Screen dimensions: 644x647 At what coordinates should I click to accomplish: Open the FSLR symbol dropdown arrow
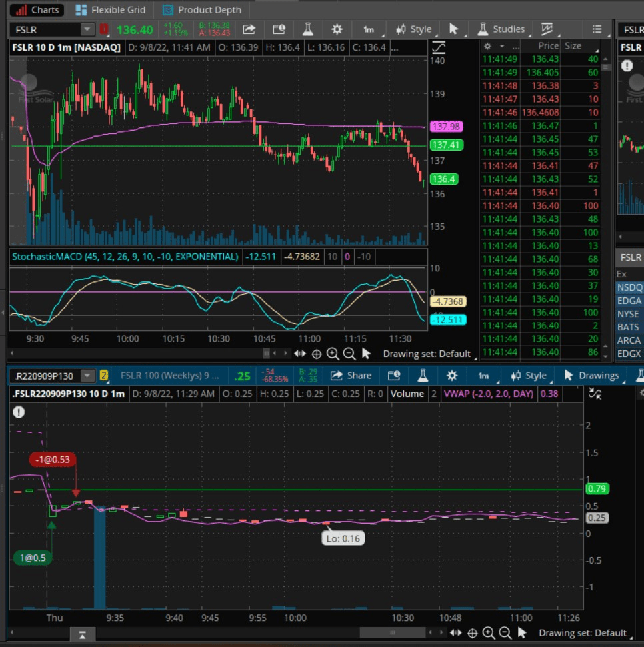tap(87, 29)
